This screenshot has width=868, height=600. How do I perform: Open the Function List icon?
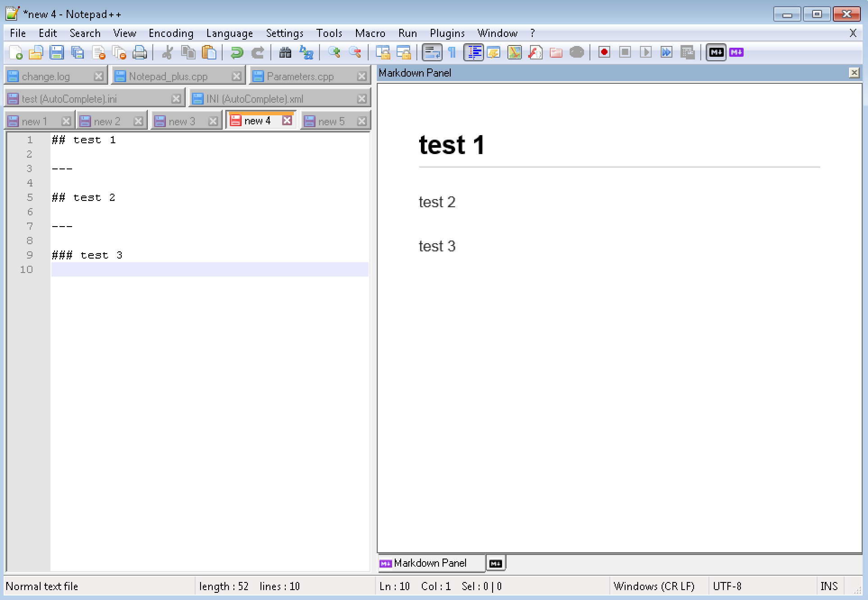(535, 53)
